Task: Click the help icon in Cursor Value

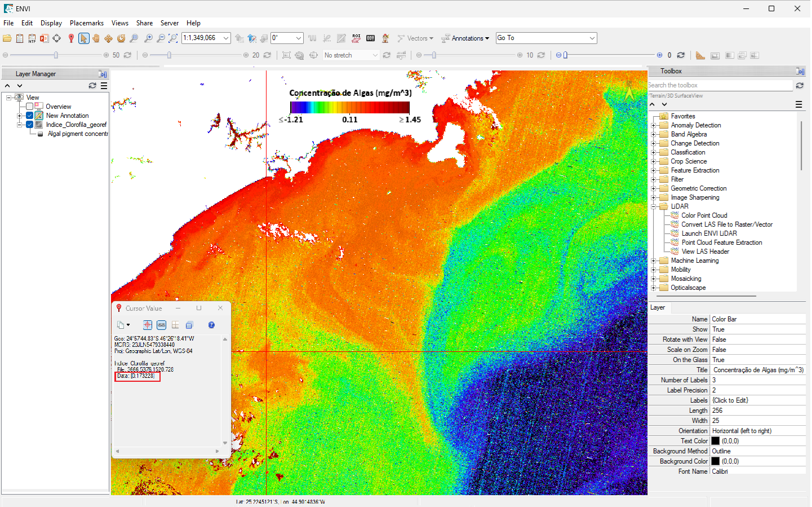Action: 211,325
